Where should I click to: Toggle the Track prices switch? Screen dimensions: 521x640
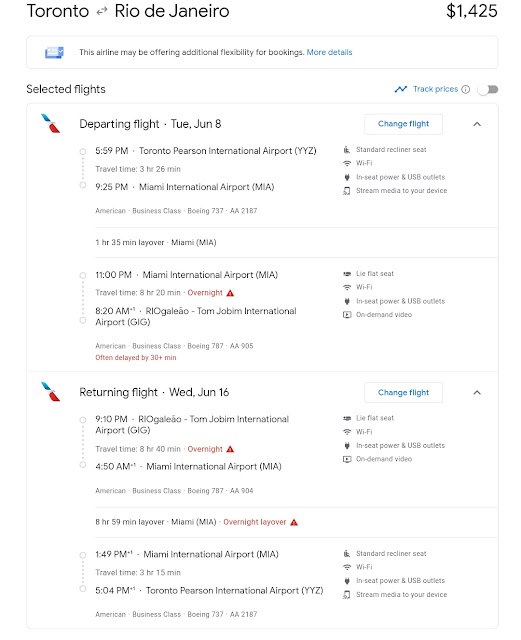(488, 89)
